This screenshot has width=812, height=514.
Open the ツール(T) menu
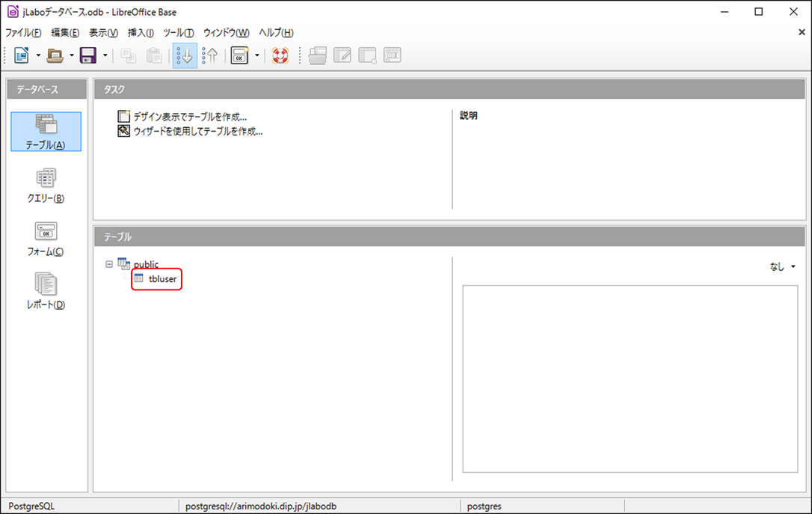click(x=179, y=33)
